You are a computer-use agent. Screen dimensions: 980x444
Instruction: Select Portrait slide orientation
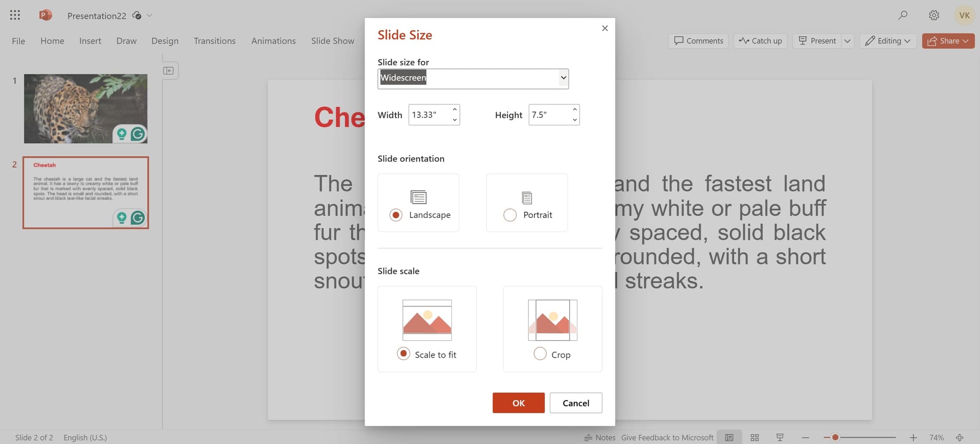point(510,215)
